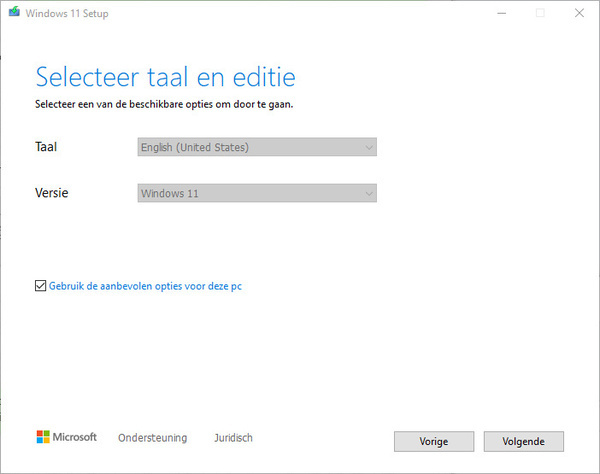Click the disabled maximize window icon
The width and height of the screenshot is (600, 474).
click(540, 13)
